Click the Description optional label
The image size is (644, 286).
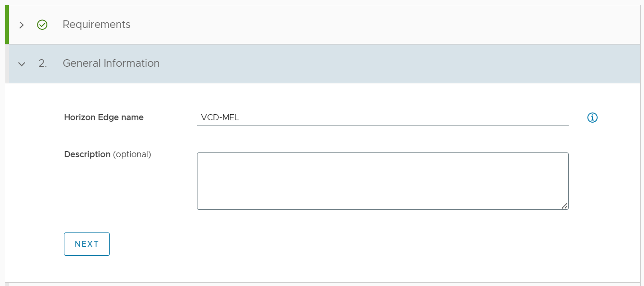tap(107, 154)
